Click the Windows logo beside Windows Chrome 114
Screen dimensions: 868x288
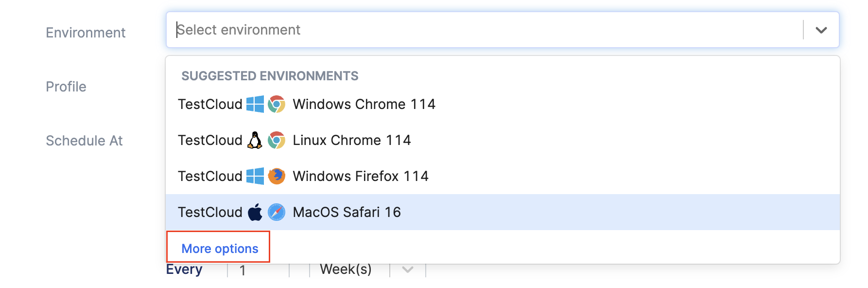point(255,104)
